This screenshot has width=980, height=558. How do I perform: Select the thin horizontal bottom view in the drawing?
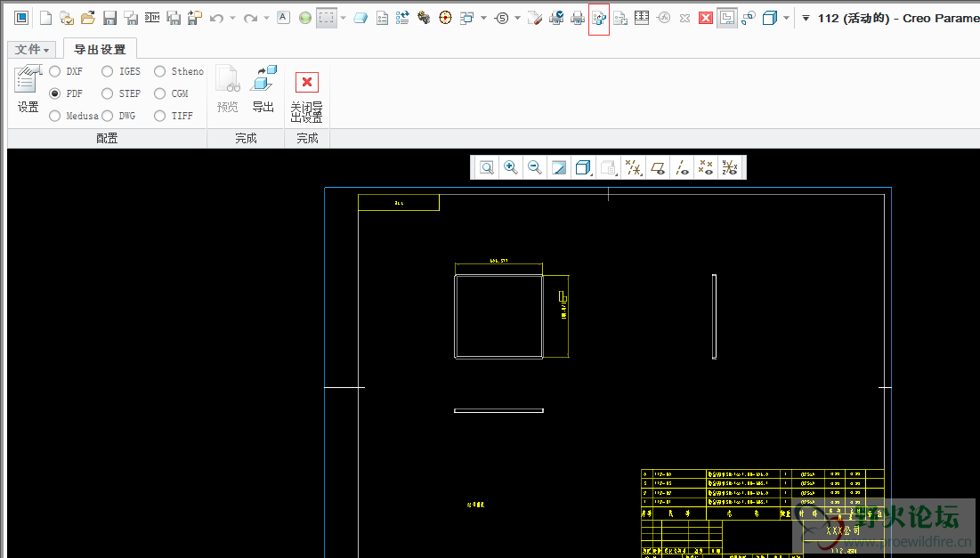click(x=498, y=410)
